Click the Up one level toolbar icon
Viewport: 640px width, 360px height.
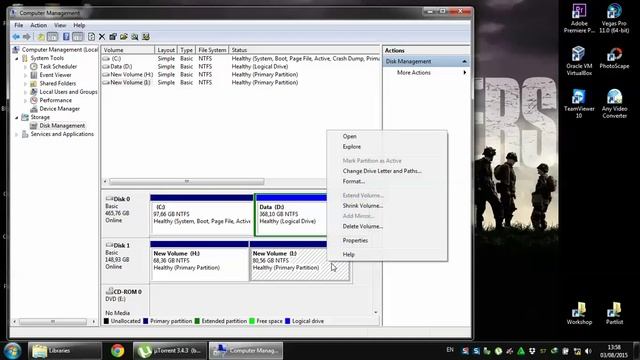41,37
